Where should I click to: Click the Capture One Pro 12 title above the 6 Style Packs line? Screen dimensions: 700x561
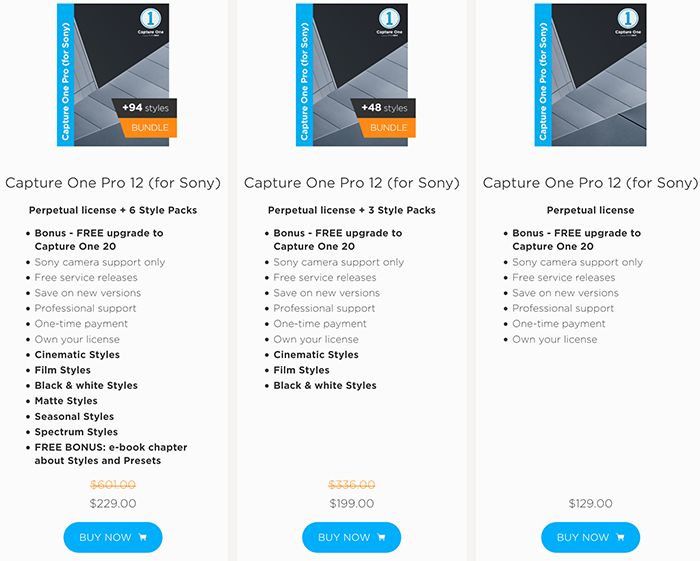(113, 183)
